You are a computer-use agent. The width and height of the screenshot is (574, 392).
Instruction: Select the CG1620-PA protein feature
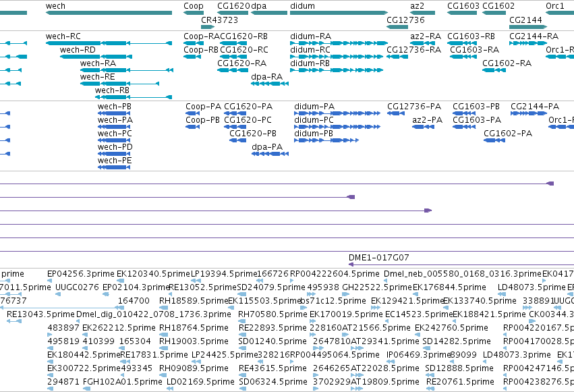coord(235,113)
